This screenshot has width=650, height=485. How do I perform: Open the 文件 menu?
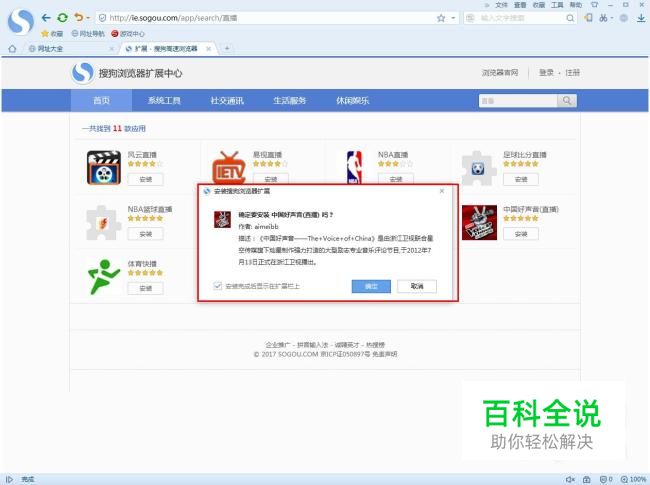tap(502, 5)
